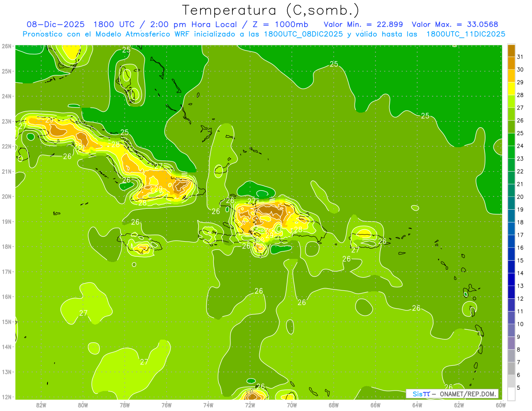This screenshot has width=532, height=411.
Task: Click the legend scale label '17'
Action: pos(520,235)
